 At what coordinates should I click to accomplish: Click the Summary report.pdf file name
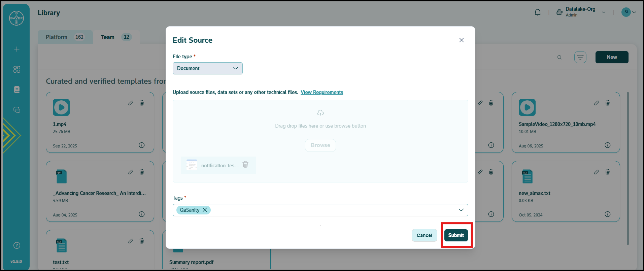click(191, 262)
